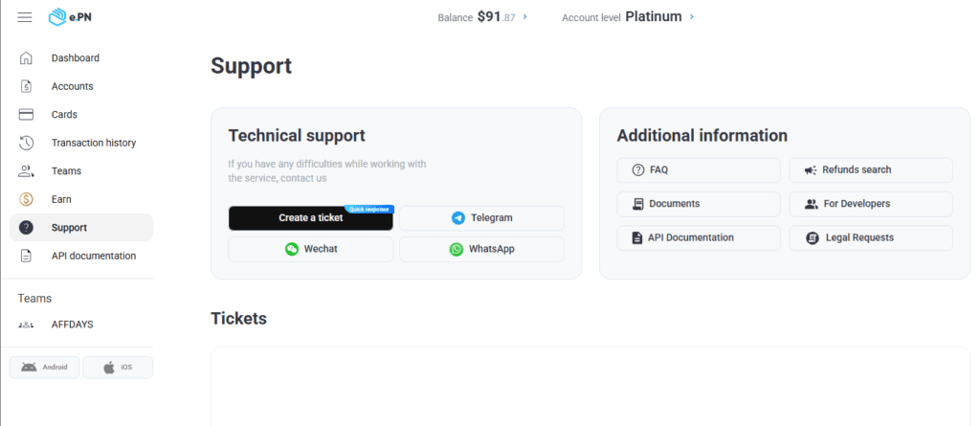
Task: Download the iOS app
Action: point(118,368)
